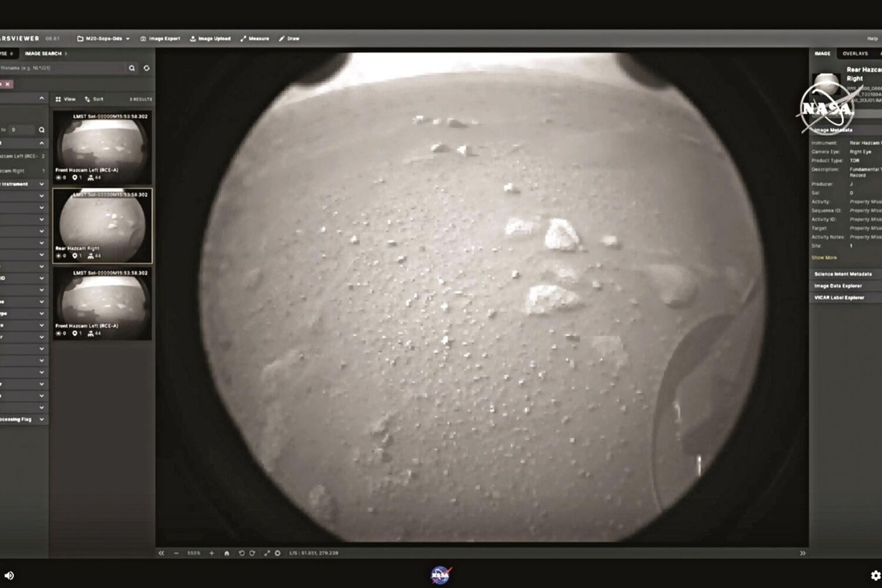Open the video player settings gear

875,575
